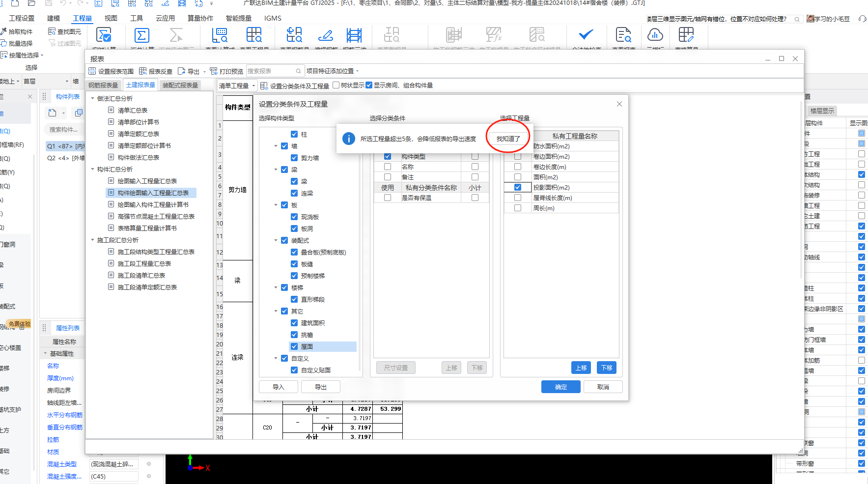Open the 项目特征添加位置 dropdown
Viewport: 868px width, 484px height.
(333, 71)
